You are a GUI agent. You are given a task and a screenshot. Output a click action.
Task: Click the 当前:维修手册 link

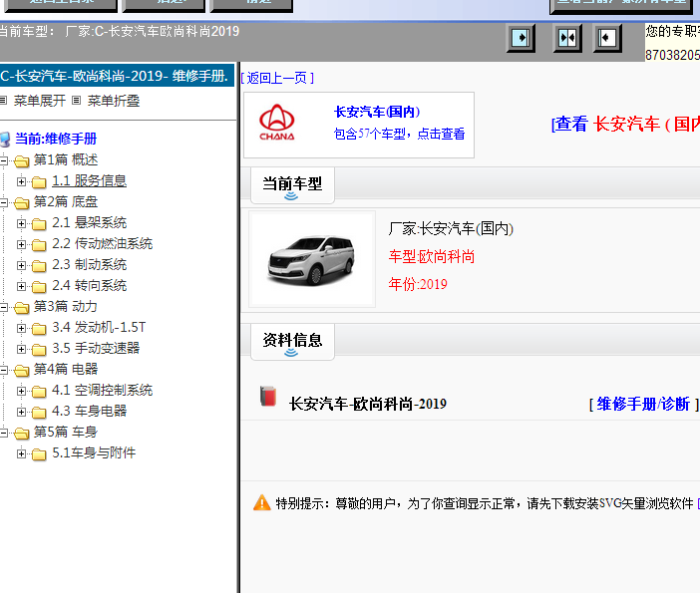(56, 139)
